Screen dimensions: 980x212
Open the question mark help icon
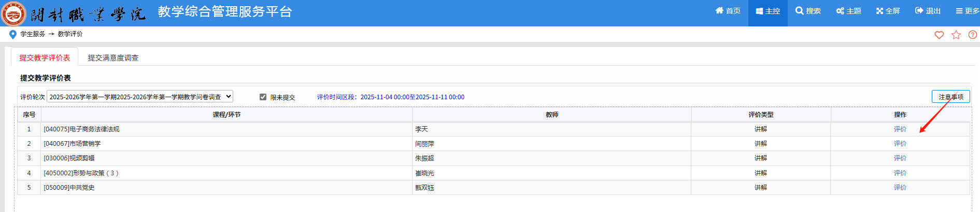point(973,35)
